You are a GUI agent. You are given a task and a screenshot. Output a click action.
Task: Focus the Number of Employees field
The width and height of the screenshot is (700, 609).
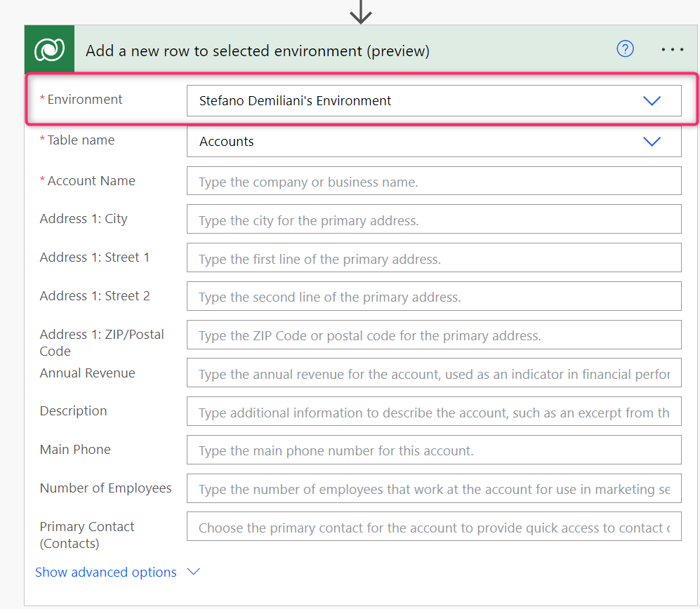(x=433, y=489)
